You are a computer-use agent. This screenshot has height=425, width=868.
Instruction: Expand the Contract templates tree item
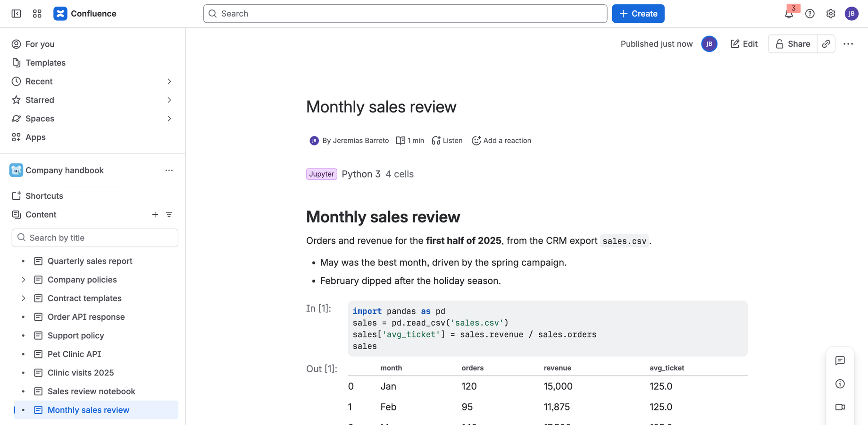(24, 298)
